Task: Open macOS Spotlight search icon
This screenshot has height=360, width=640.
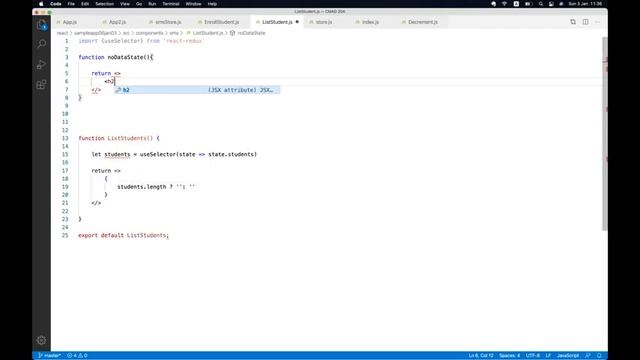Action: (x=541, y=4)
